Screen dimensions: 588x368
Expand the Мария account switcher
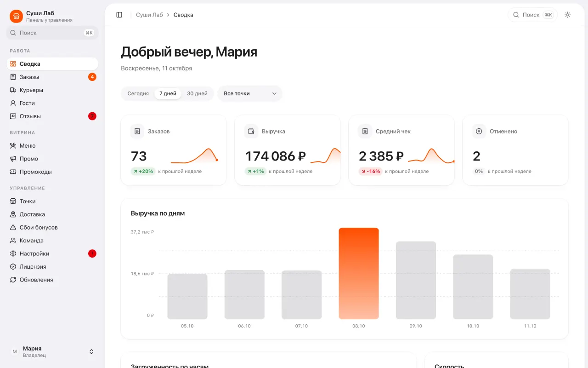coord(52,351)
